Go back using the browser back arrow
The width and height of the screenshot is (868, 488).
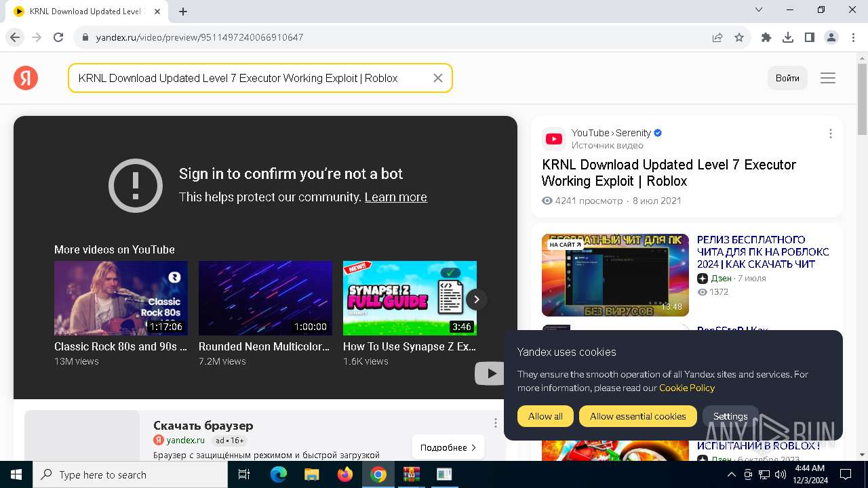click(x=15, y=37)
